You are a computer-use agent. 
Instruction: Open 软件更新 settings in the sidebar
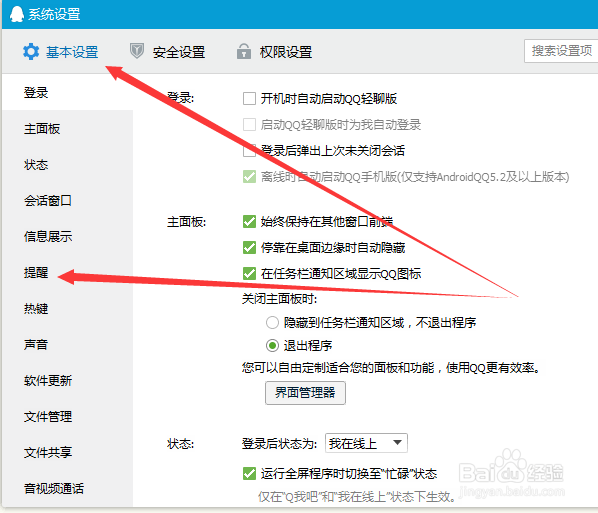click(48, 380)
